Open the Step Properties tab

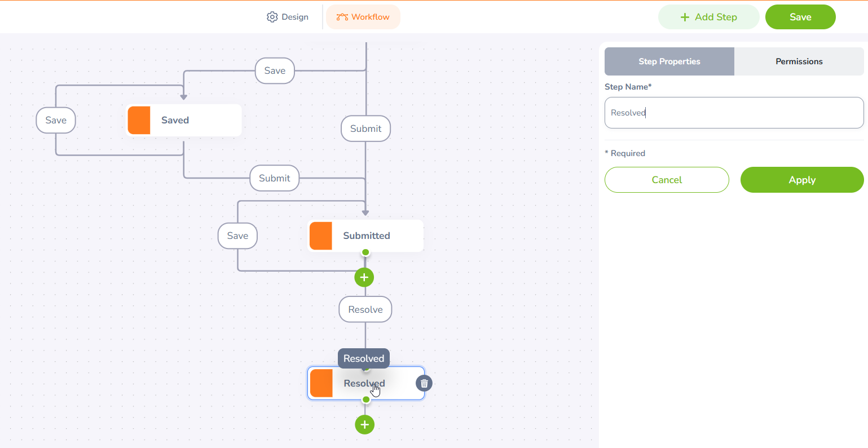tap(669, 61)
